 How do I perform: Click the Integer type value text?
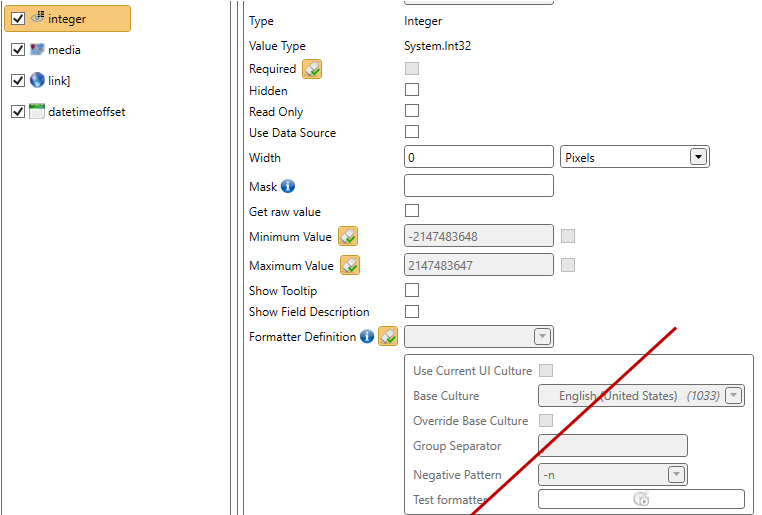click(423, 21)
